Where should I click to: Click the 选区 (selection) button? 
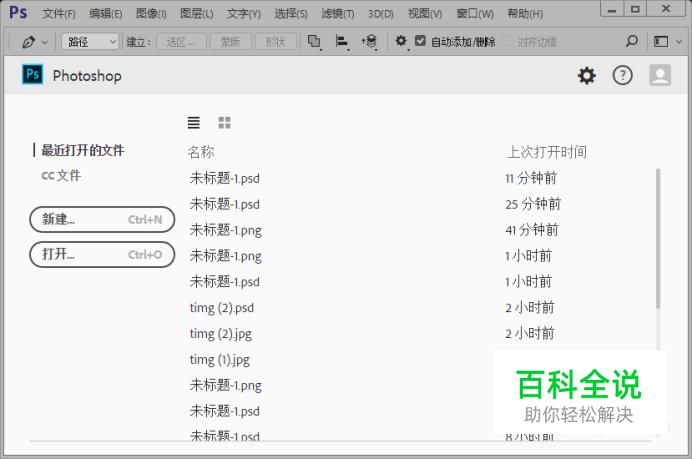point(181,42)
